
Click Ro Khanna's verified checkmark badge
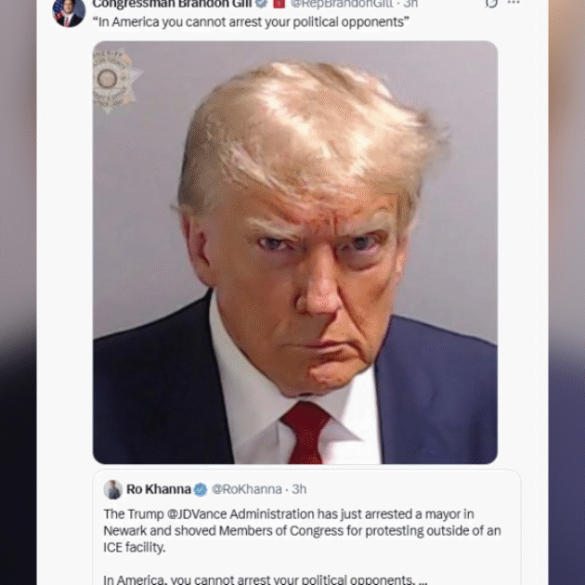point(200,489)
